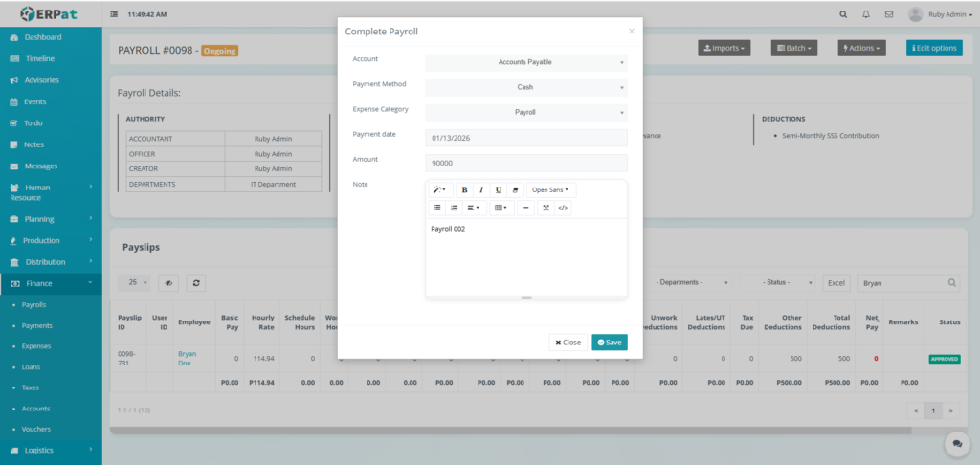
Task: Open the notifications bell icon
Action: point(866,14)
